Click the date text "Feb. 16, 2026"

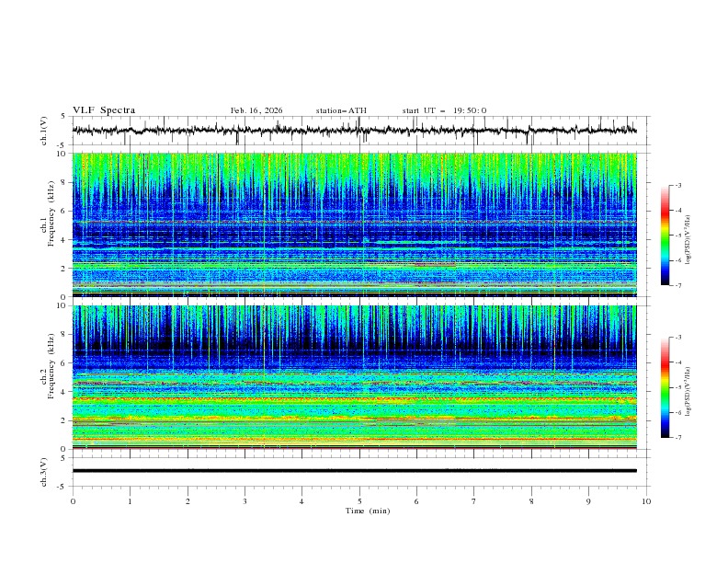(256, 110)
